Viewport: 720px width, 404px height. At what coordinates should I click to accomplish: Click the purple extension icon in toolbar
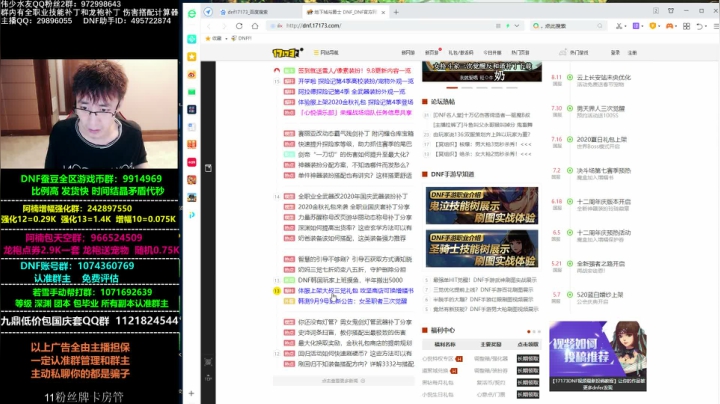tap(636, 26)
